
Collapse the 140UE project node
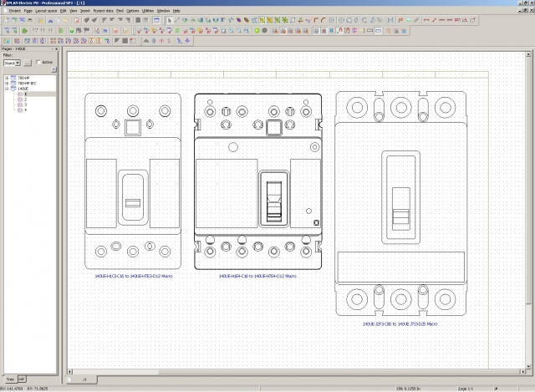click(x=7, y=89)
